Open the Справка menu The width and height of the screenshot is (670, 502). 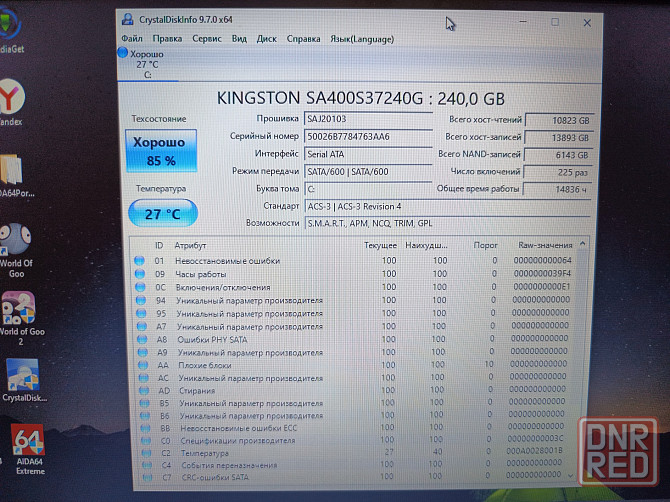pyautogui.click(x=303, y=39)
